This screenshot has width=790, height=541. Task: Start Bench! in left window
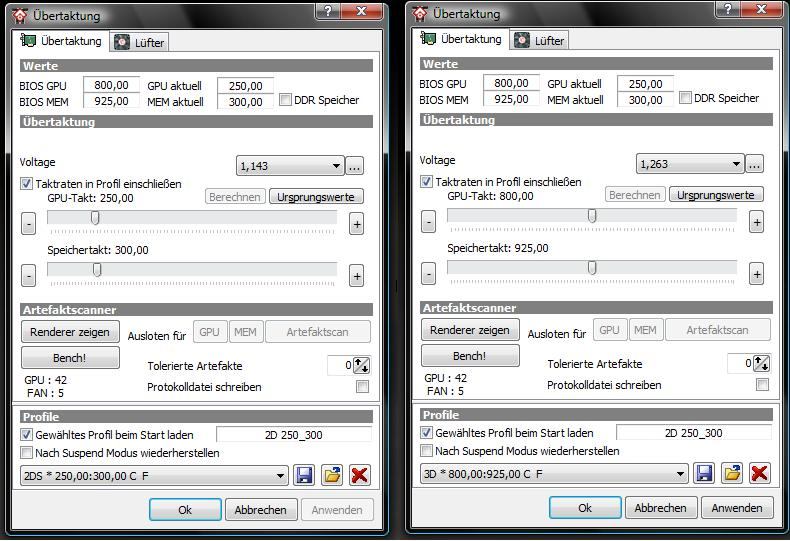coord(70,358)
